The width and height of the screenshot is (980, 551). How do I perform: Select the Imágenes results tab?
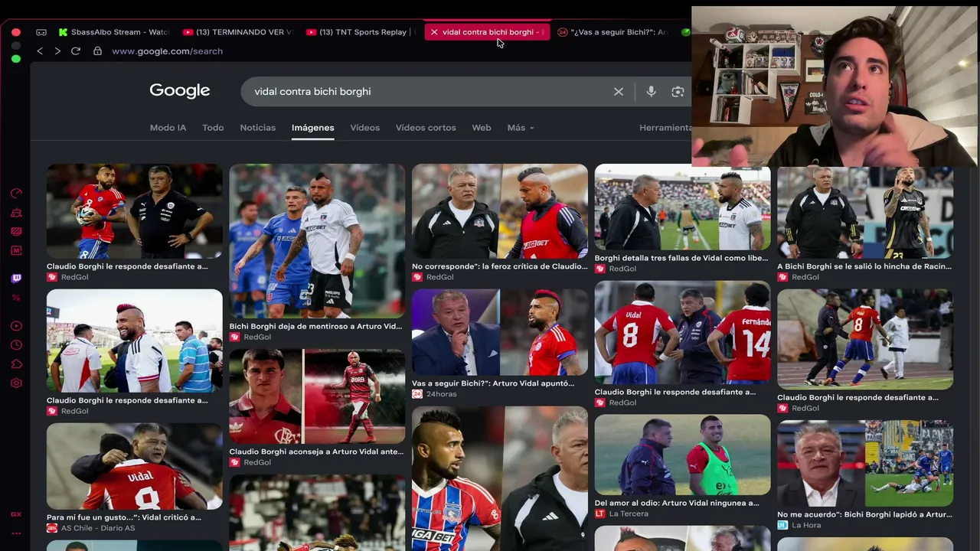point(312,128)
